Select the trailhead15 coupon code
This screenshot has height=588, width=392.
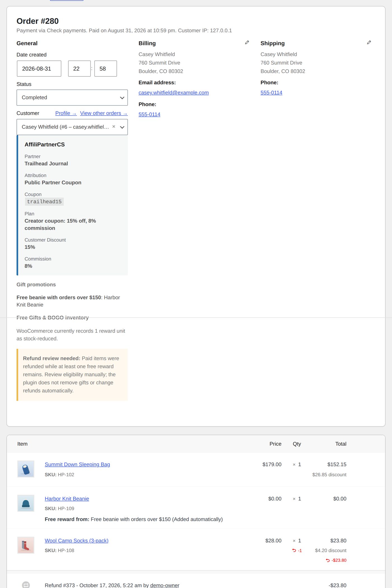44,202
